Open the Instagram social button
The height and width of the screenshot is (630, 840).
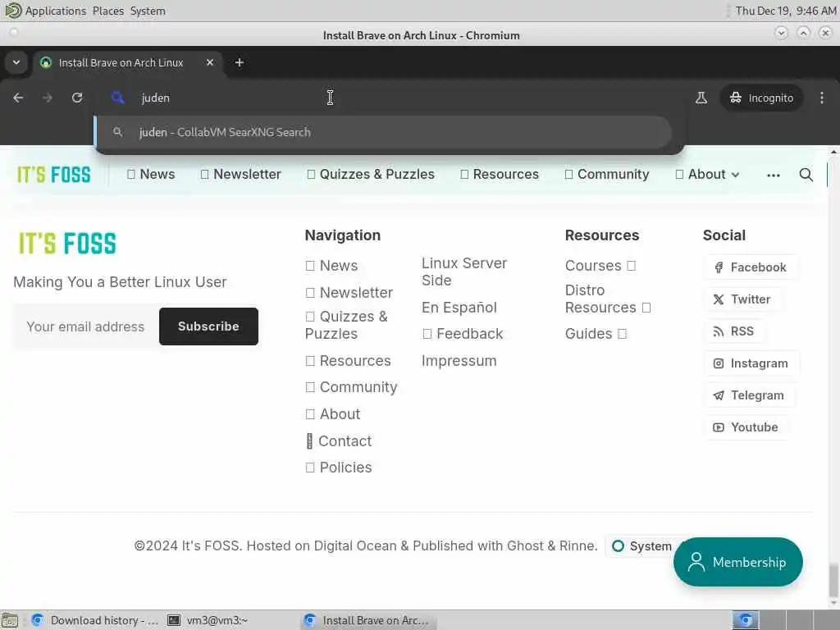click(751, 363)
